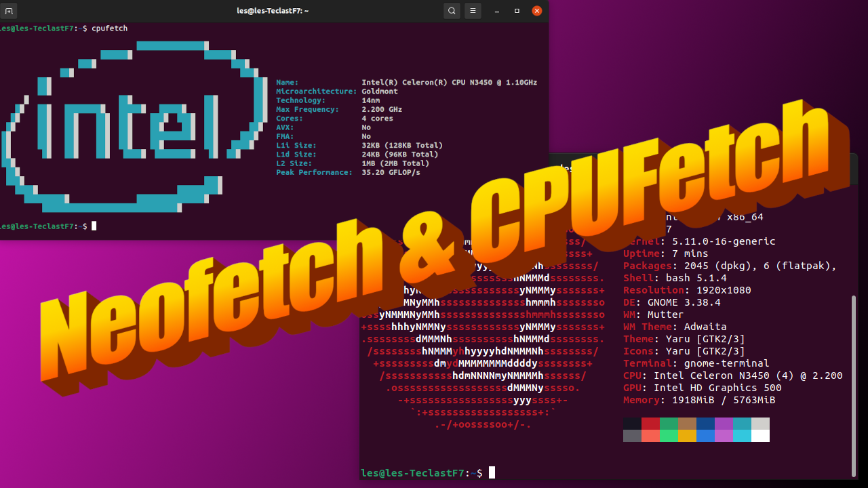Click the '1MB (2MB Total)' L2 size

(x=395, y=163)
